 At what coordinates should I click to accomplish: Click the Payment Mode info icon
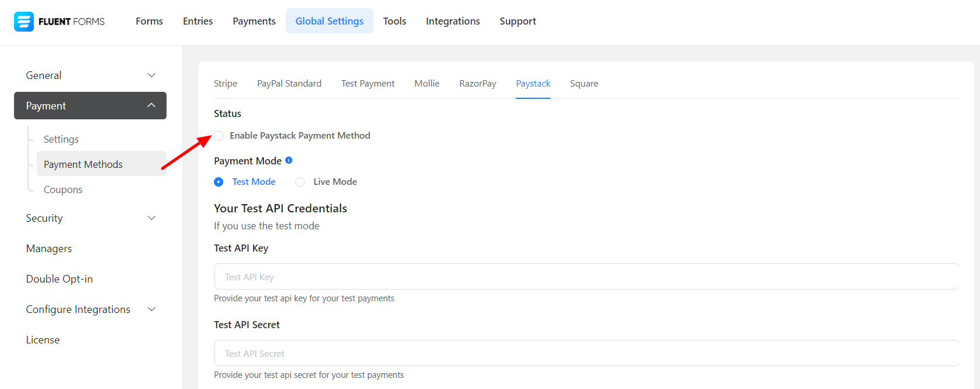point(289,160)
